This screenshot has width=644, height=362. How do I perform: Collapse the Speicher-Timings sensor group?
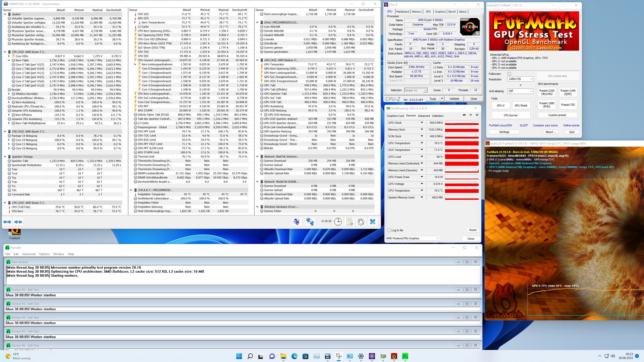[5, 157]
